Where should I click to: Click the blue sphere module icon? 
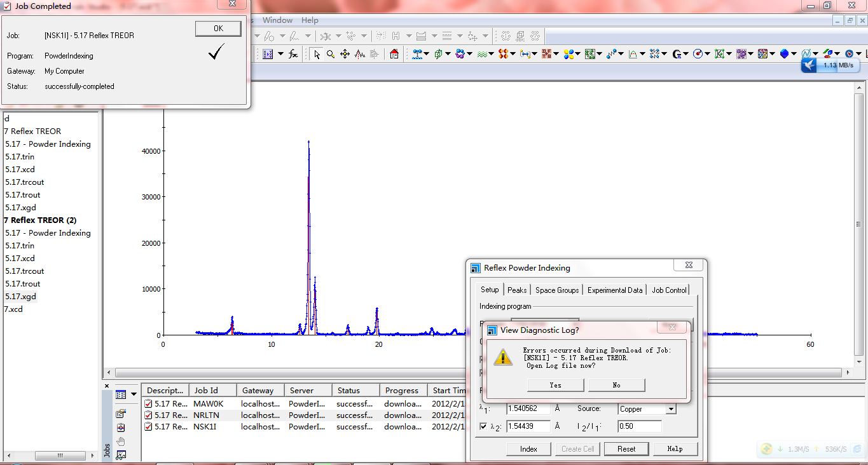click(x=784, y=54)
